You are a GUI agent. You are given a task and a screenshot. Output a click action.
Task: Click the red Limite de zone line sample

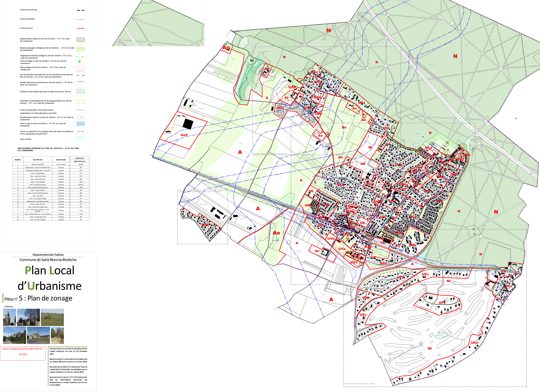pyautogui.click(x=81, y=28)
